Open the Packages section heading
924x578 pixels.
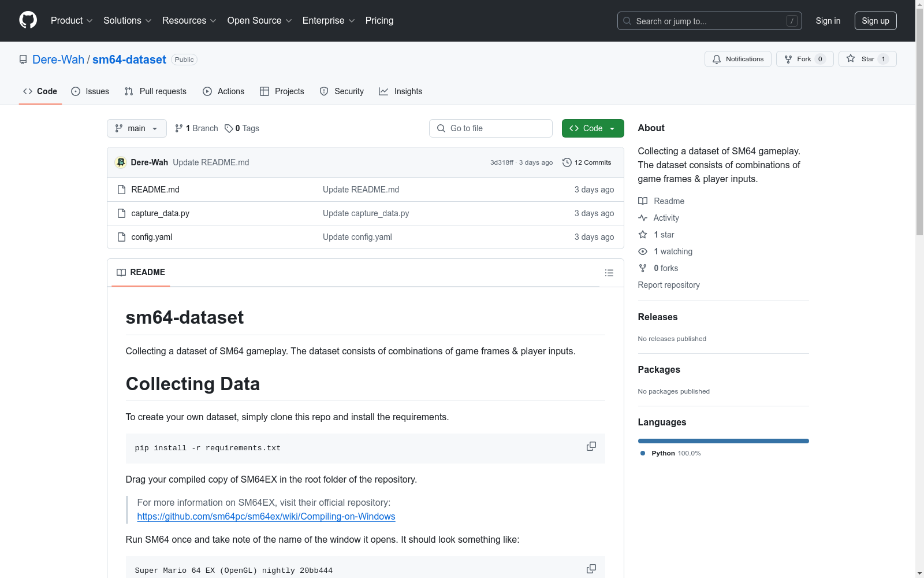click(x=659, y=369)
